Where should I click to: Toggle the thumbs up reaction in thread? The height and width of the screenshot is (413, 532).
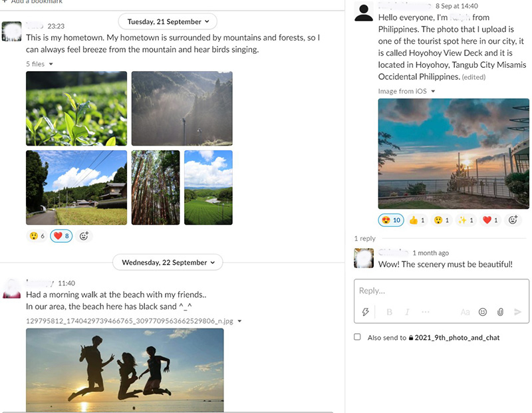click(x=417, y=220)
